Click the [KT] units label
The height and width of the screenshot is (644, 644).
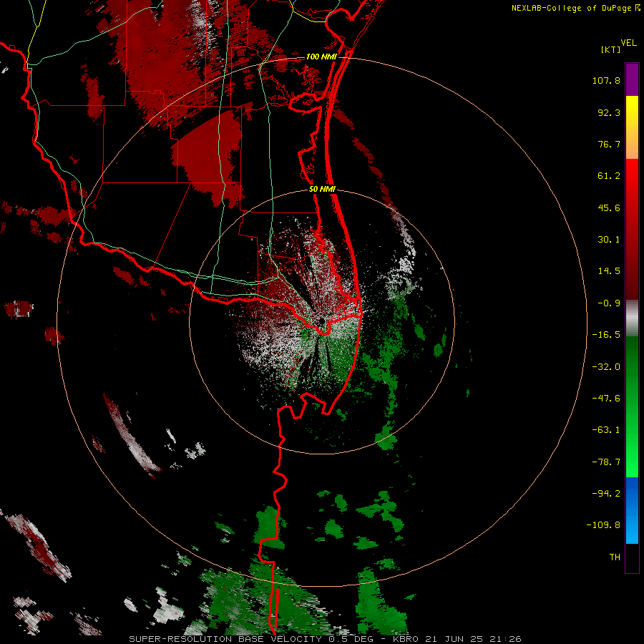[x=611, y=49]
